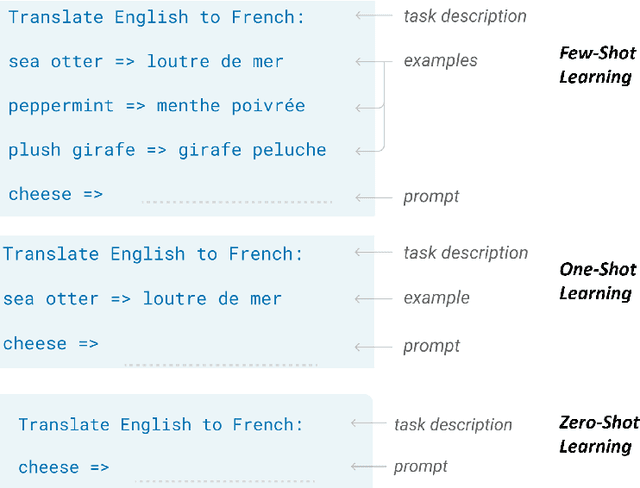This screenshot has height=488, width=640.
Task: Select the 'Zero-Shot Learning' heading
Action: [x=595, y=435]
